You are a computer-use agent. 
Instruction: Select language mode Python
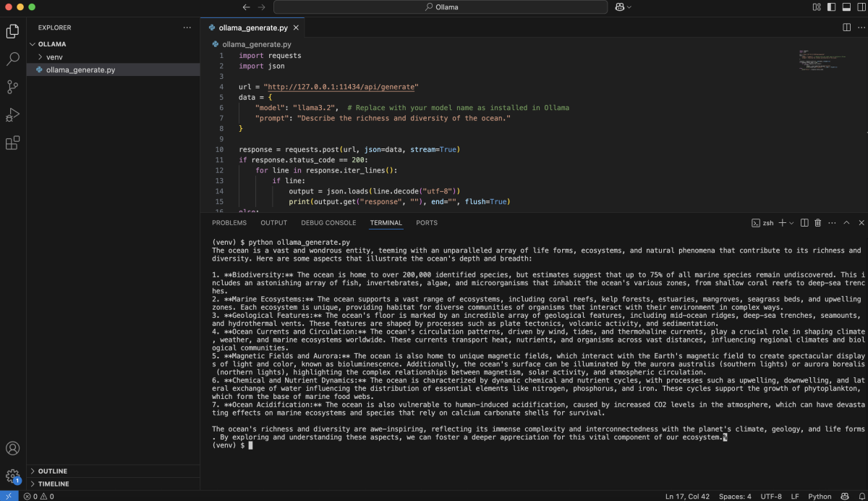[x=820, y=496]
